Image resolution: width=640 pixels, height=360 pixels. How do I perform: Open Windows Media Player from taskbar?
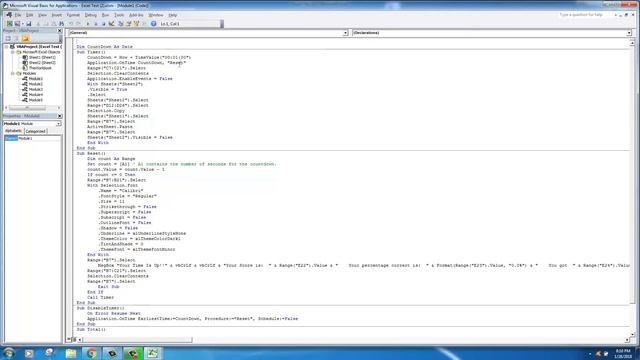[29, 353]
